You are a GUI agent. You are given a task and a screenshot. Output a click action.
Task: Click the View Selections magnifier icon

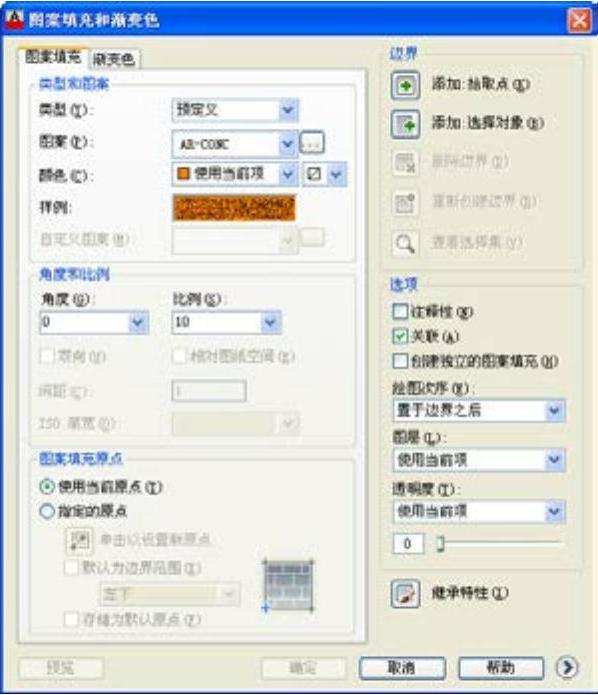pyautogui.click(x=405, y=243)
